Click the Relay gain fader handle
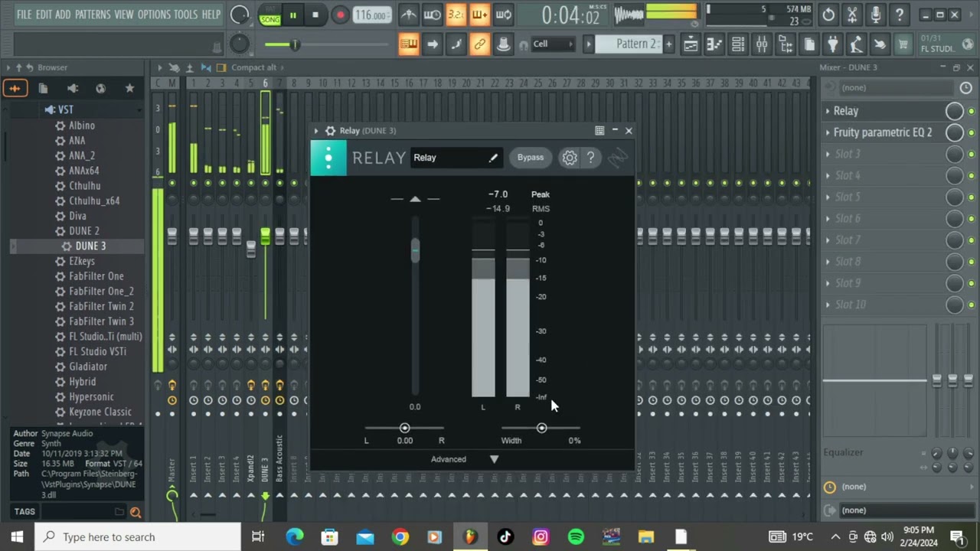 (x=415, y=250)
